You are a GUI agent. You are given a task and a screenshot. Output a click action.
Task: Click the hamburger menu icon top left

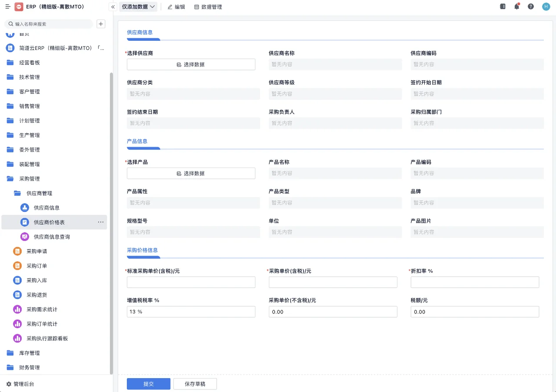(7, 6)
